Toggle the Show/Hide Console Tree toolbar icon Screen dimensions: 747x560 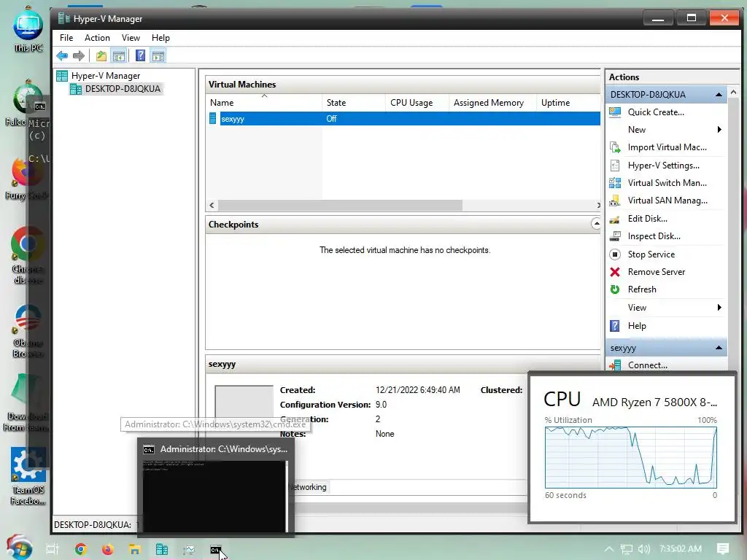[119, 55]
